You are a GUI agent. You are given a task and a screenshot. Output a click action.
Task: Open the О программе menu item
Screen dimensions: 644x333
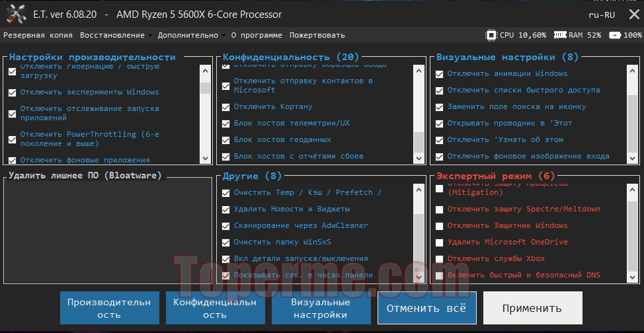[257, 35]
